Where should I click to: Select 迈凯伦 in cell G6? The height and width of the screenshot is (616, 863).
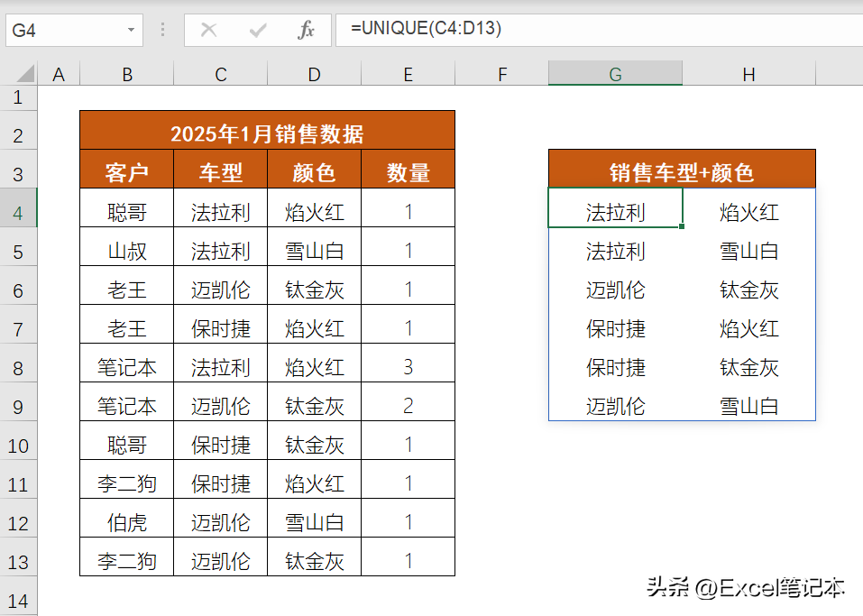(x=615, y=286)
